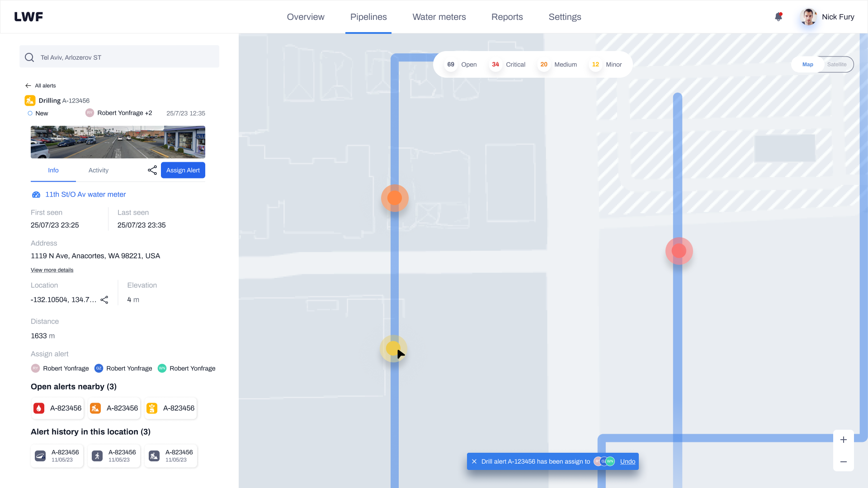Click the timestamp '25/7/23 12:35'

(186, 113)
